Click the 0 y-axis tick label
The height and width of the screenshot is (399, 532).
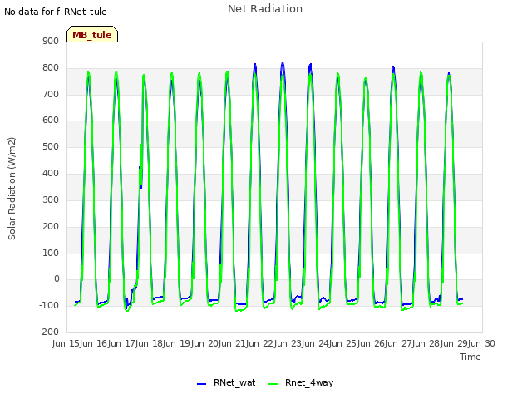pos(57,279)
